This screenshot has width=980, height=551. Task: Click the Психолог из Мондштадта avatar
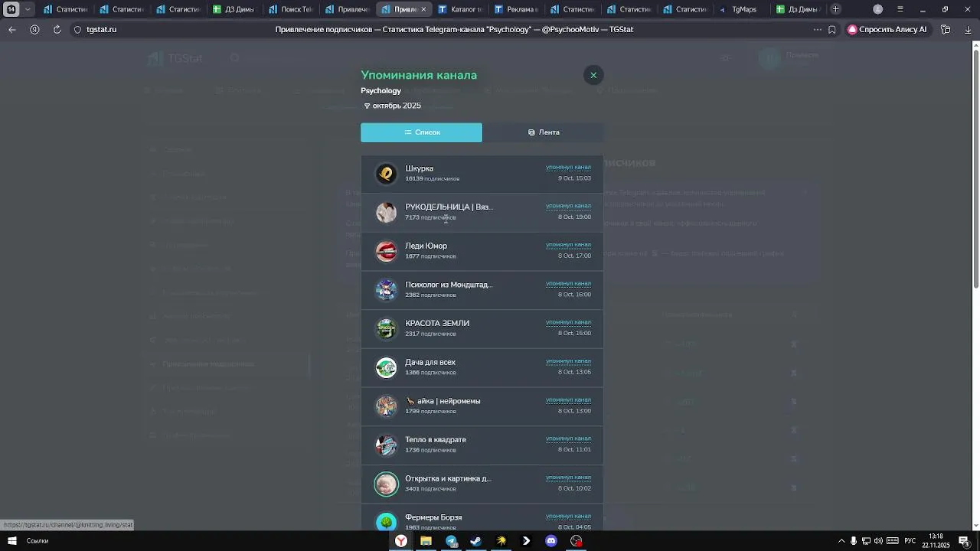(387, 290)
